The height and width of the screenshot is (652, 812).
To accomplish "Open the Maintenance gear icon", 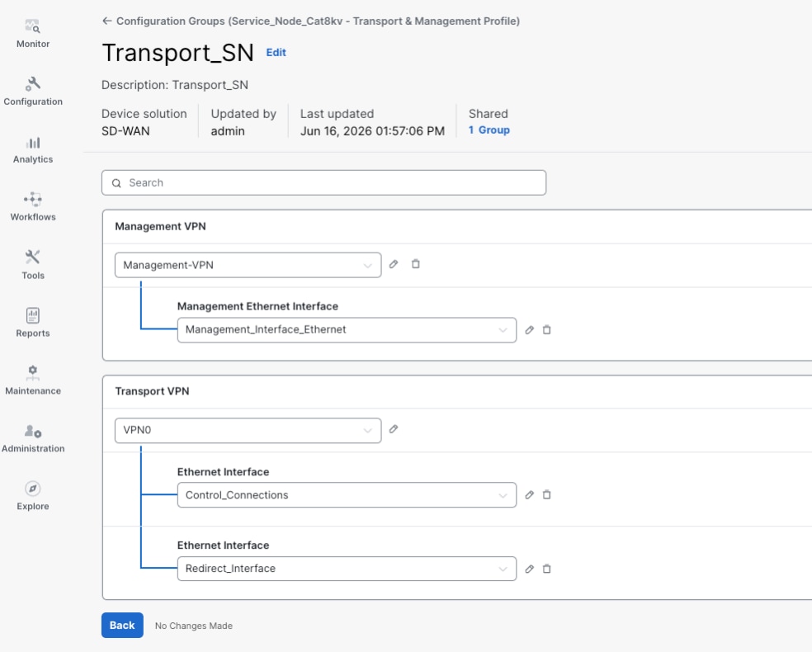I will [33, 372].
